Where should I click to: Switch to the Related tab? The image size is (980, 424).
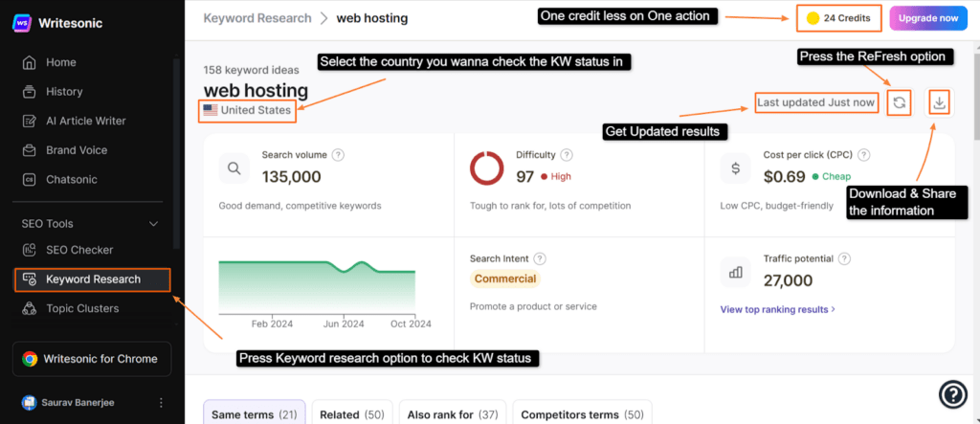click(352, 414)
